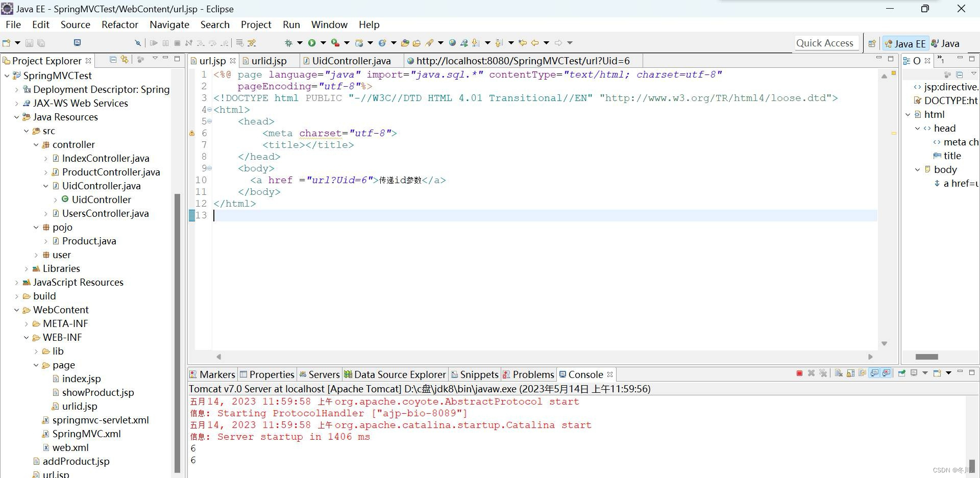Expand the META-INF folder
This screenshot has height=478, width=980.
coord(26,323)
